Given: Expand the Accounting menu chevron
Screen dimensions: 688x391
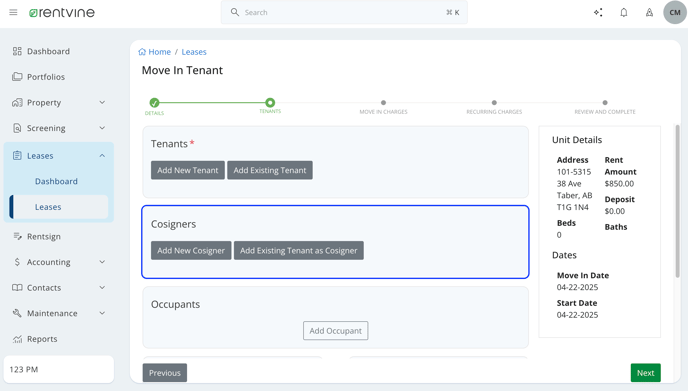Looking at the screenshot, I should point(102,262).
